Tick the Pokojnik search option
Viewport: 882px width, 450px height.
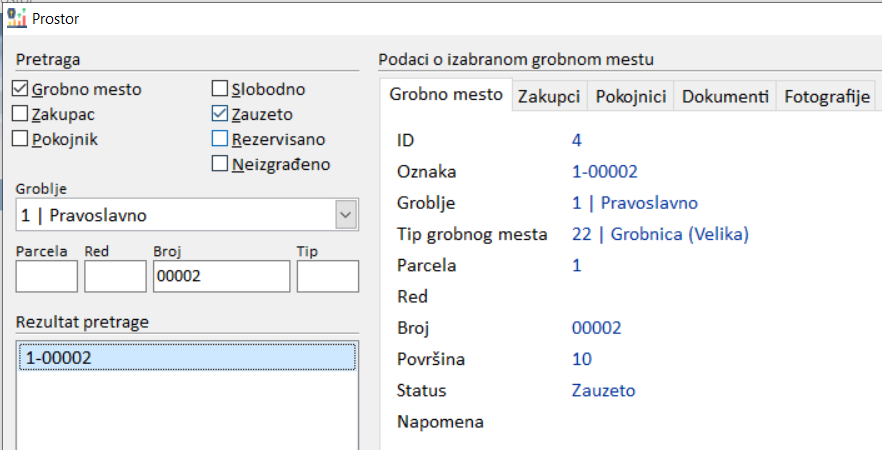coord(20,139)
